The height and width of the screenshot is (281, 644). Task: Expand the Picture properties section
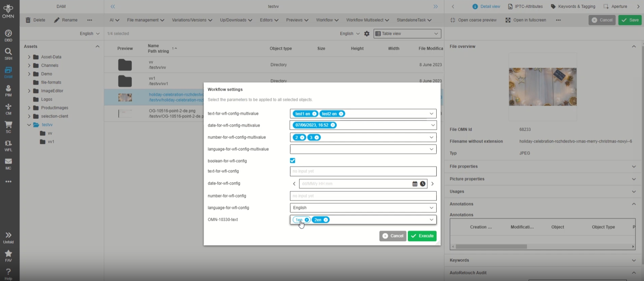click(x=542, y=179)
